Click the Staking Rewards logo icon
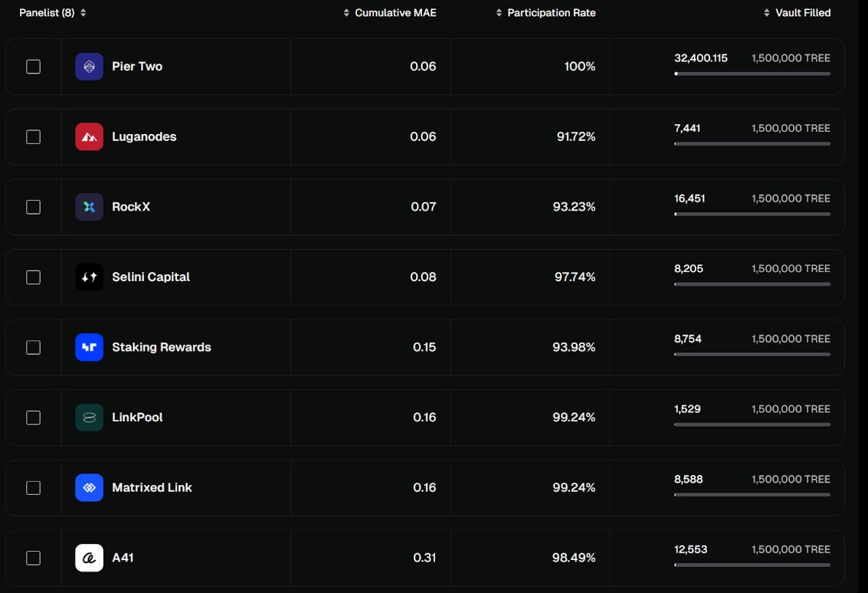 click(89, 347)
